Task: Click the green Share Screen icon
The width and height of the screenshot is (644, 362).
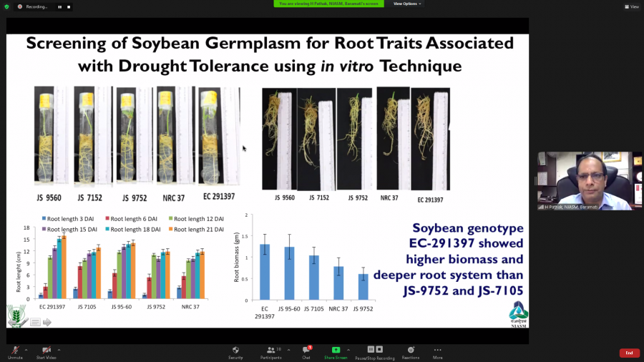Action: click(336, 350)
